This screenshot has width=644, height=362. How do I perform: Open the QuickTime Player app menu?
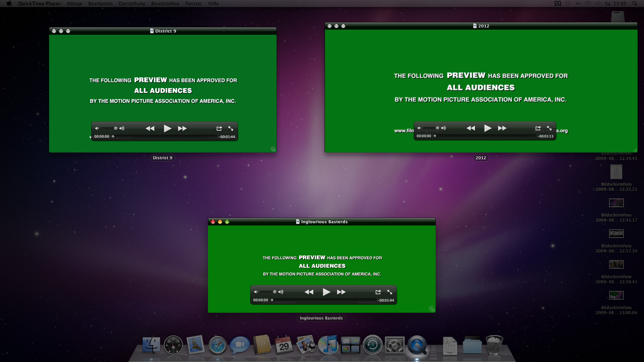click(x=39, y=3)
